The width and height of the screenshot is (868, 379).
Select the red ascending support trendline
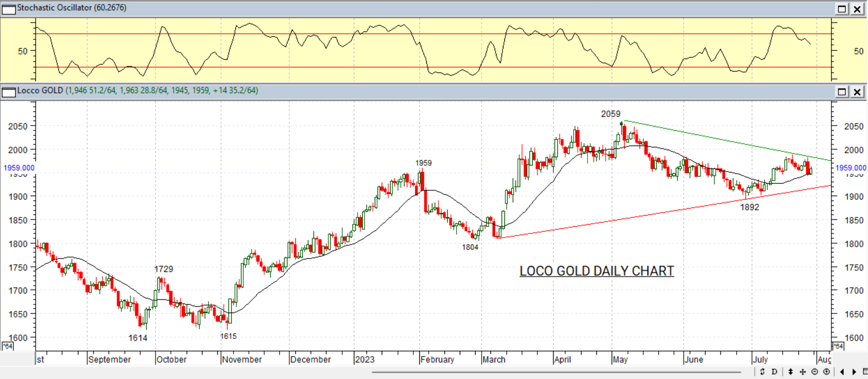[x=664, y=212]
